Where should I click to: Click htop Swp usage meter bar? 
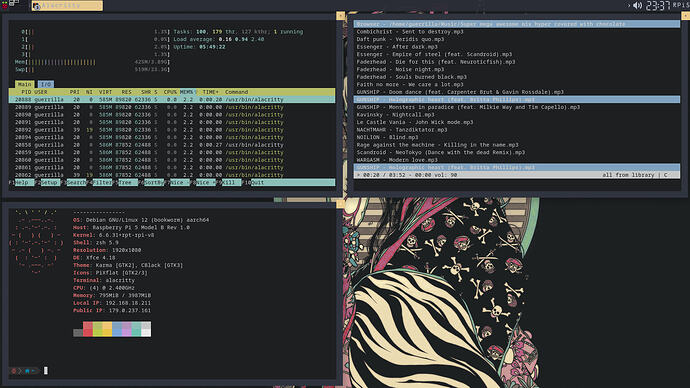coord(92,70)
